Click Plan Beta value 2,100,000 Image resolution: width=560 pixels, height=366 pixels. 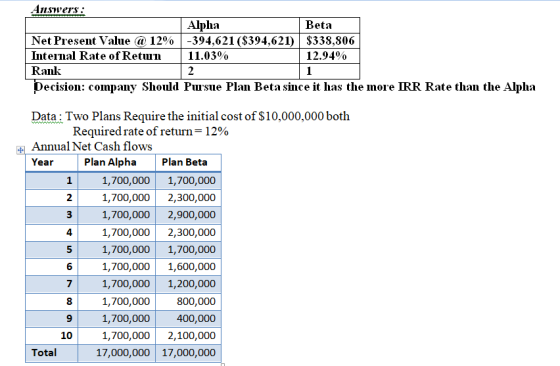[188, 336]
